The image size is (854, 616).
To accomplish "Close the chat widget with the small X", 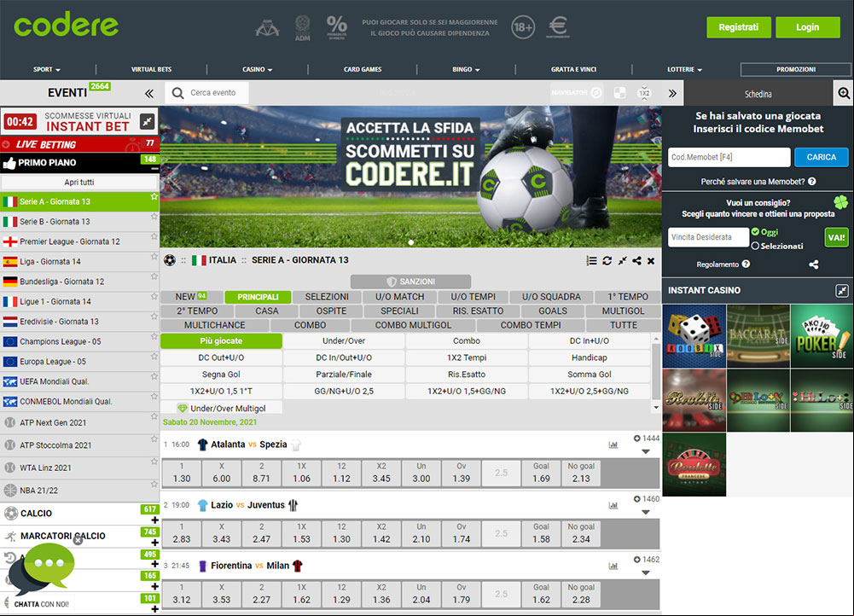I will pos(78,540).
